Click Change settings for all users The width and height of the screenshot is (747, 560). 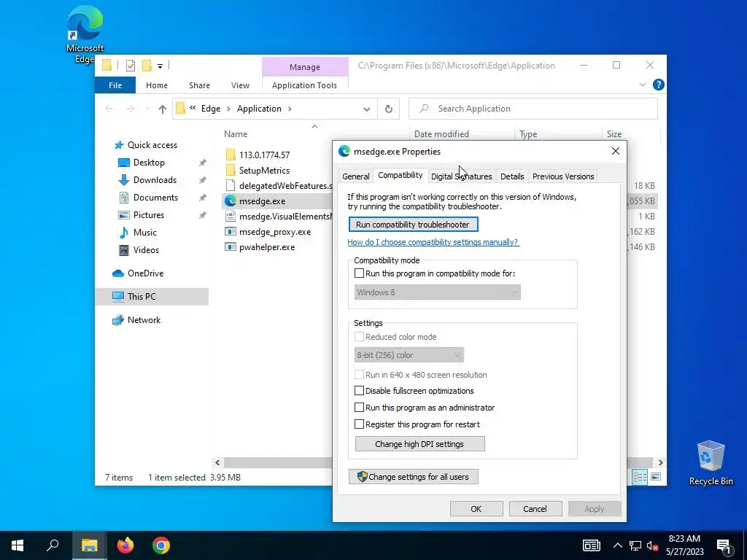coord(413,477)
